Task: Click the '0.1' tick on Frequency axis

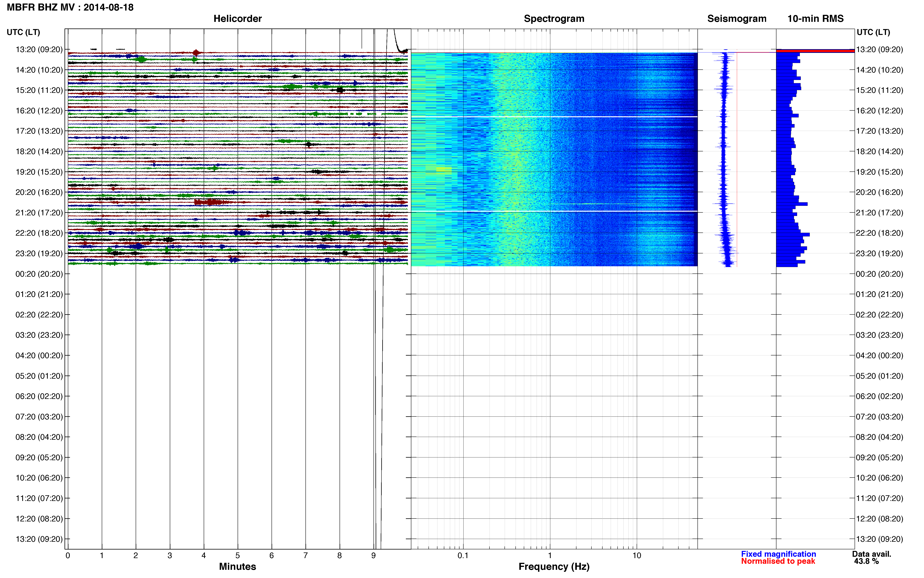Action: [463, 555]
